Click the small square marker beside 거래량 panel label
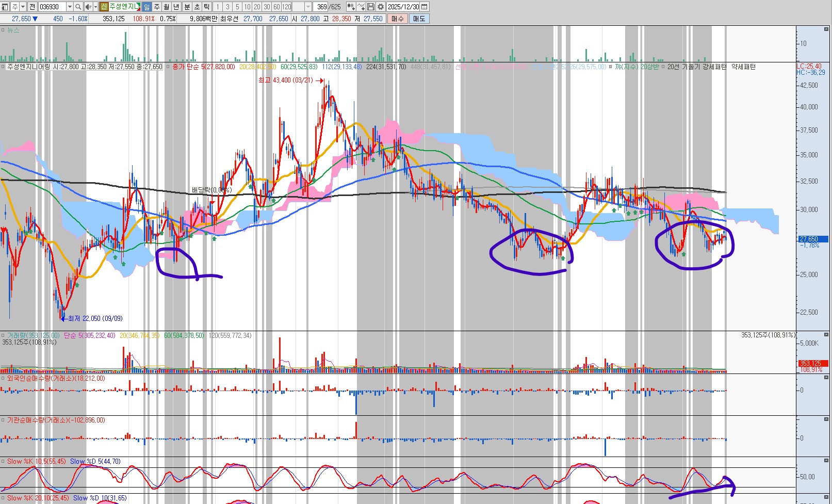This screenshot has width=832, height=504. [x=3, y=335]
